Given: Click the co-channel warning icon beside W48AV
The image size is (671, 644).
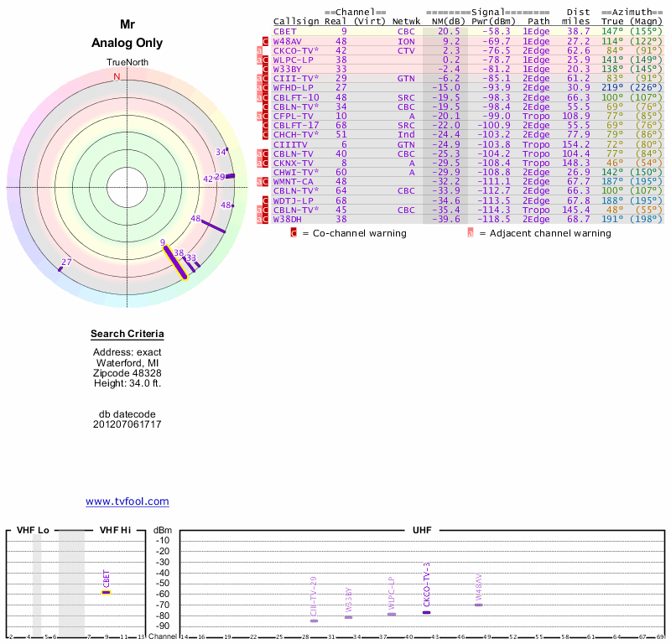Looking at the screenshot, I should click(x=266, y=40).
